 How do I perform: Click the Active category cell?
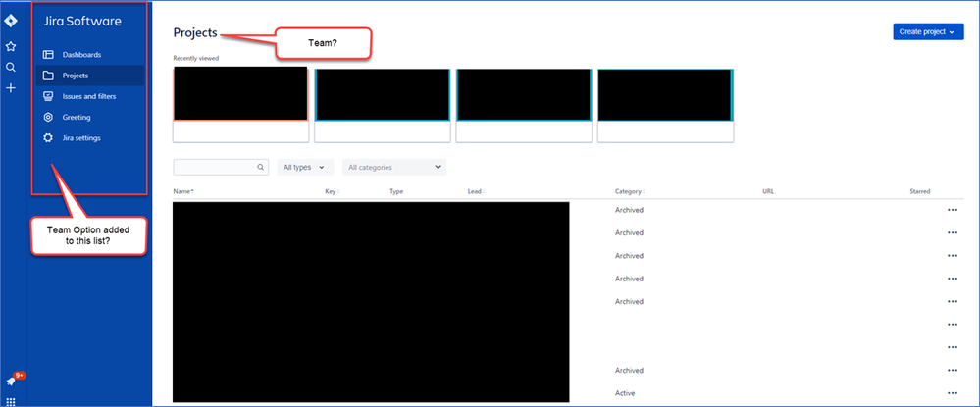(x=625, y=393)
